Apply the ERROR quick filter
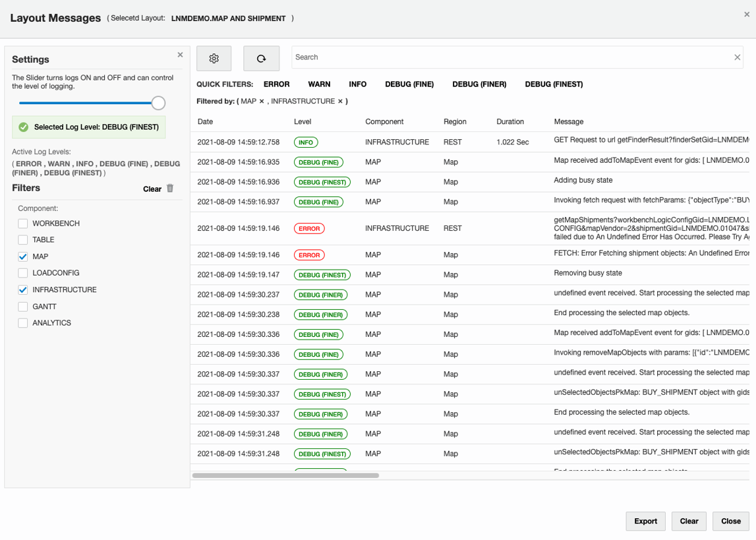 [276, 84]
